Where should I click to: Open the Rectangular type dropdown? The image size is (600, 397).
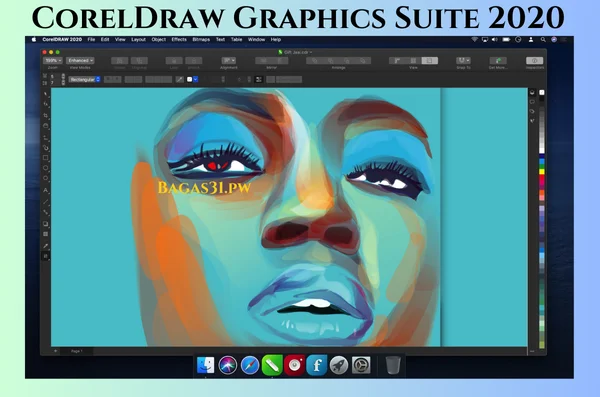pos(85,79)
